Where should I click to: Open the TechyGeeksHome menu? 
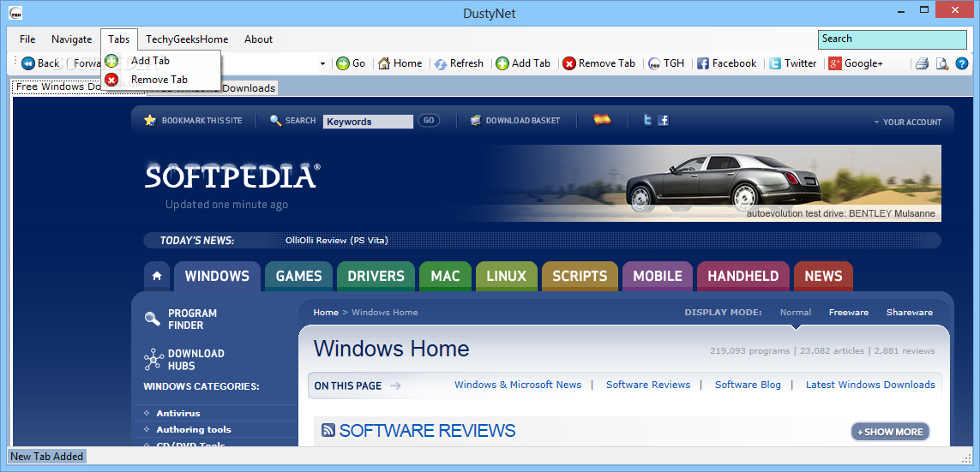(x=187, y=39)
